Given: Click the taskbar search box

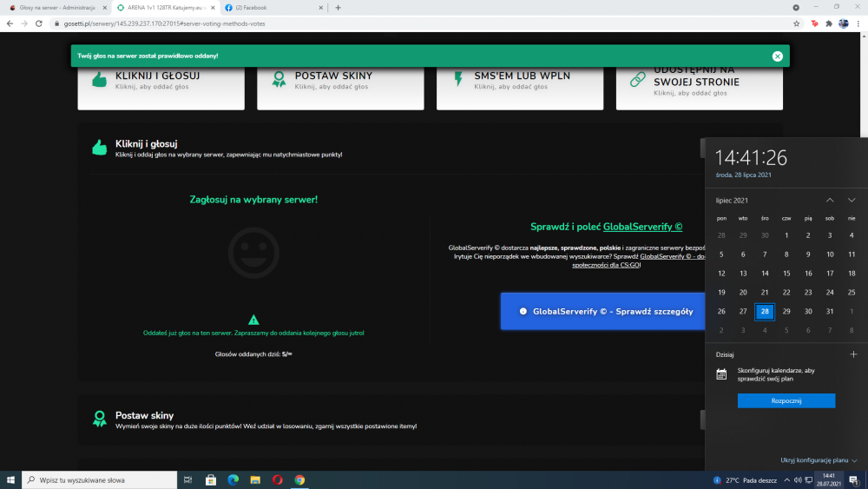Looking at the screenshot, I should (100, 480).
